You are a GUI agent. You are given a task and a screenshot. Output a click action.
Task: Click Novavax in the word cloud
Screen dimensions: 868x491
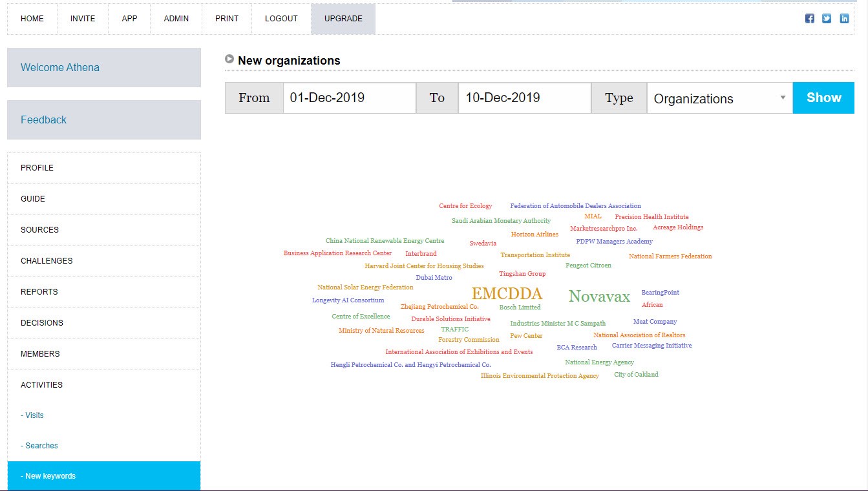[599, 297]
